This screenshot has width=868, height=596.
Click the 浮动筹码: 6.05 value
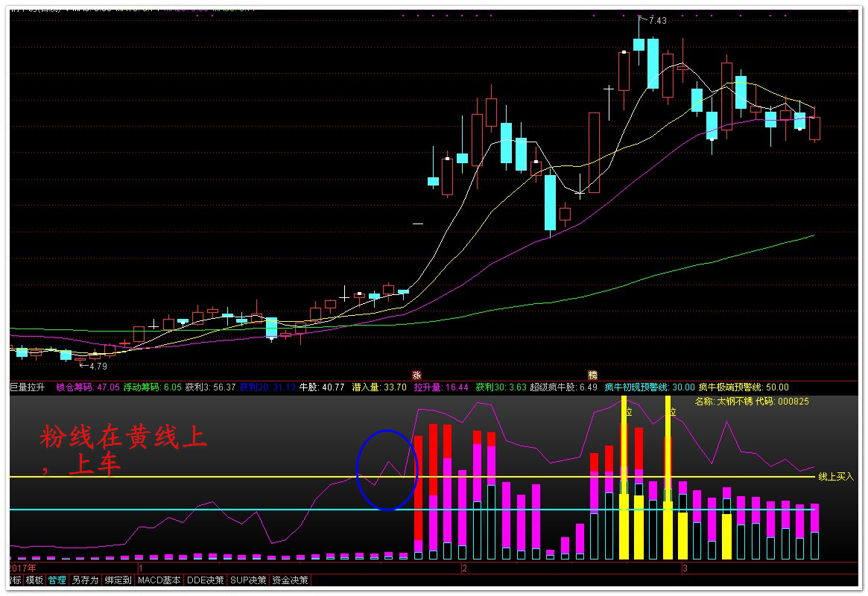[152, 387]
